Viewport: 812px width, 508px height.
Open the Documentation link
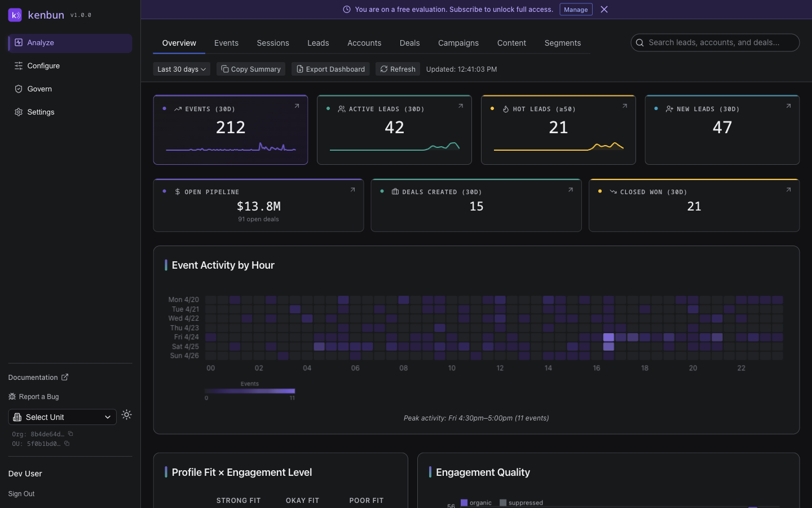pos(38,378)
